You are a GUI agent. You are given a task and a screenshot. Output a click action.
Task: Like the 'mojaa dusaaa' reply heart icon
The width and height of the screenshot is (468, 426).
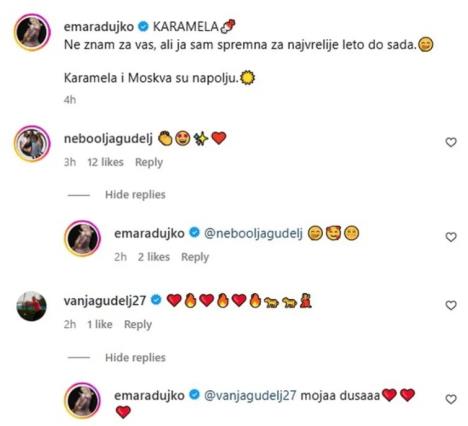coord(451,399)
